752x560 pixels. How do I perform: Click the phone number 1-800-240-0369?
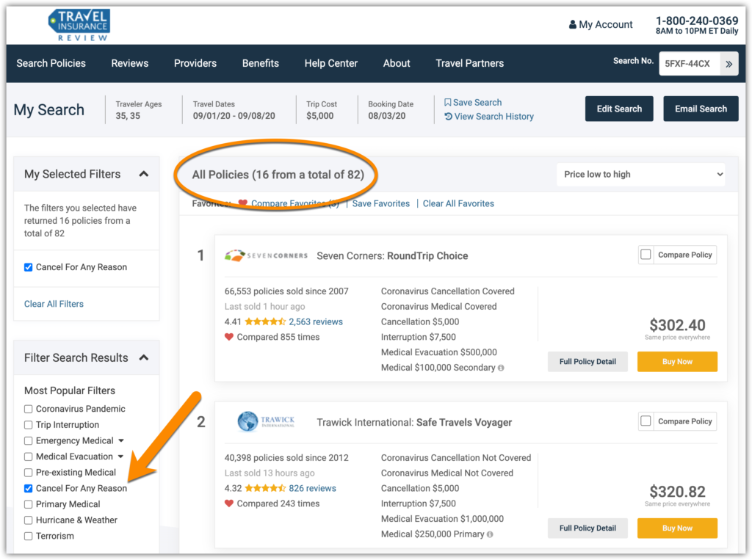click(696, 21)
